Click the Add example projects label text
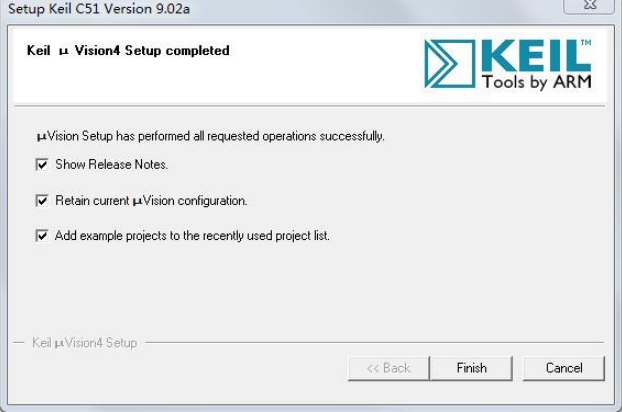The width and height of the screenshot is (622, 412). 192,236
